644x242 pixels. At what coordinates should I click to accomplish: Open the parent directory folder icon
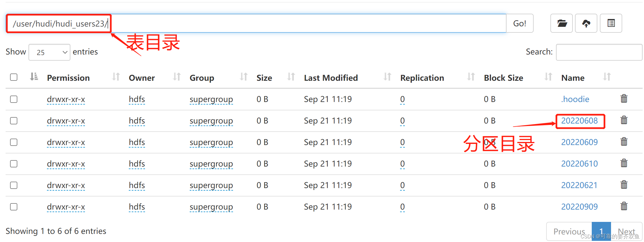(x=562, y=23)
